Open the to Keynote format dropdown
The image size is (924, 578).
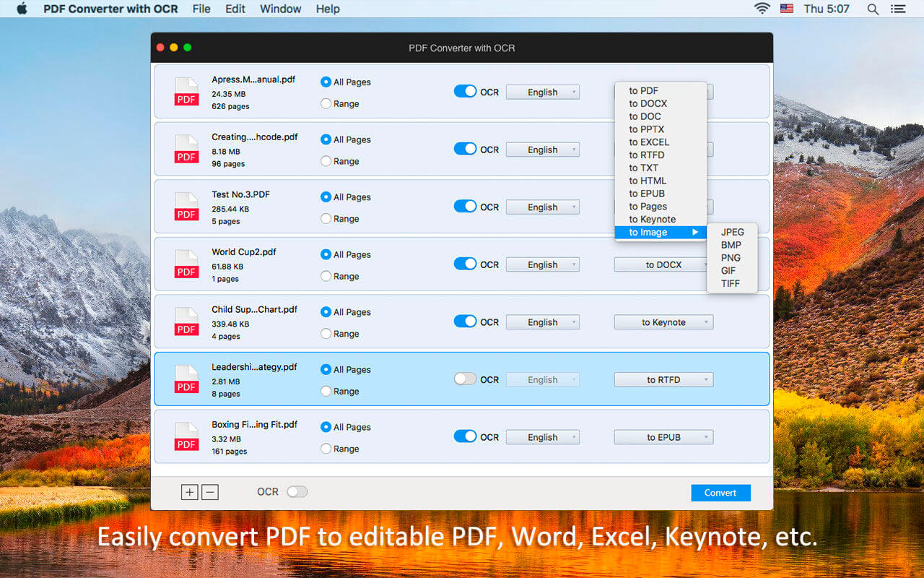(663, 322)
